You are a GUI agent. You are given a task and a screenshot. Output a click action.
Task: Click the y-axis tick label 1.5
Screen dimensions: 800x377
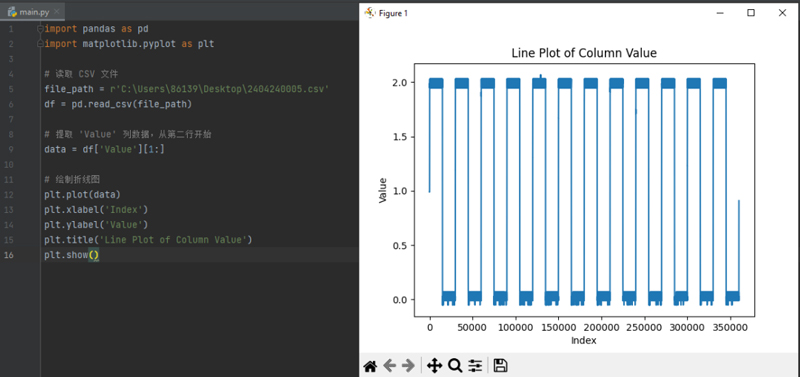401,137
